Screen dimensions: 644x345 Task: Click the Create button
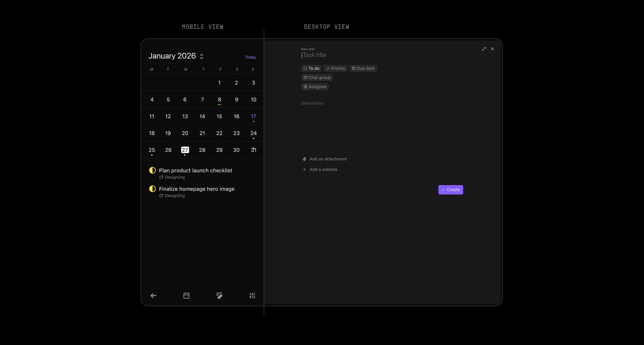(451, 190)
